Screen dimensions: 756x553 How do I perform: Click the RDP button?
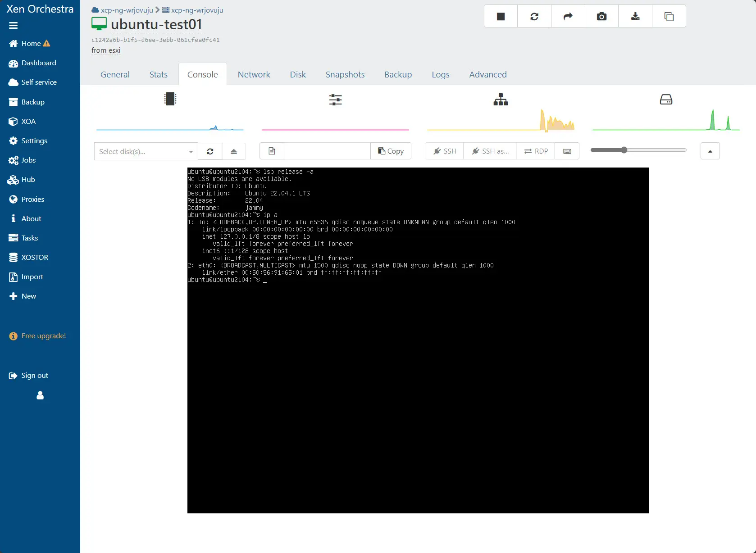[536, 151]
